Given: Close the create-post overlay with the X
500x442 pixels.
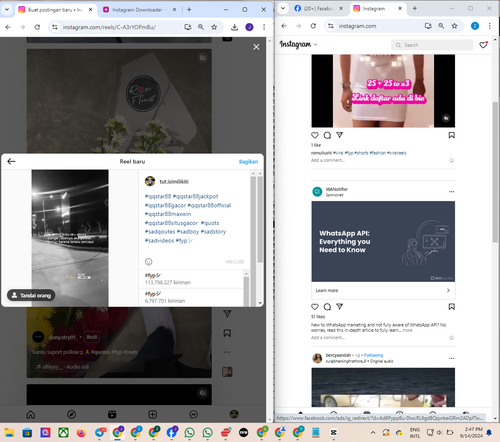Looking at the screenshot, I should 256,47.
